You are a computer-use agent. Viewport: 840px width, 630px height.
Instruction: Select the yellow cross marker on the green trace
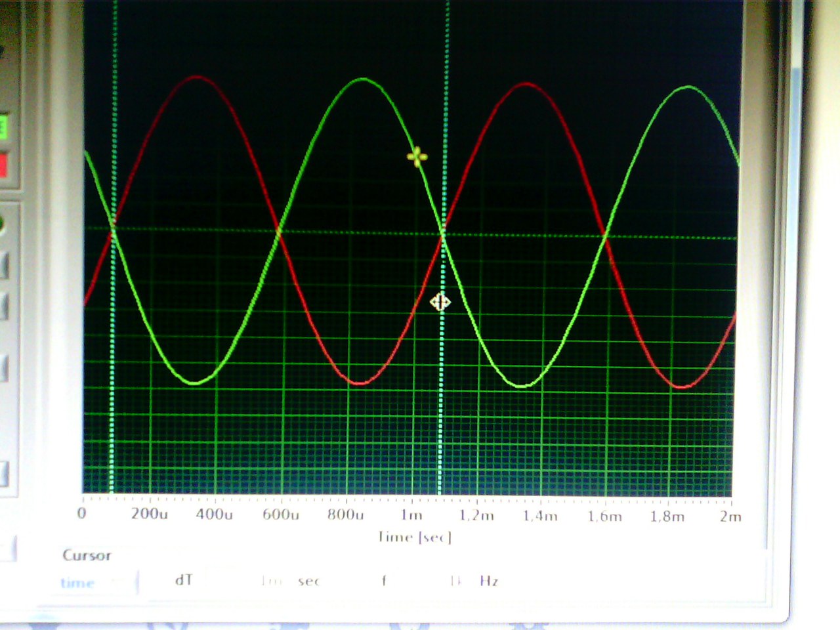[417, 156]
